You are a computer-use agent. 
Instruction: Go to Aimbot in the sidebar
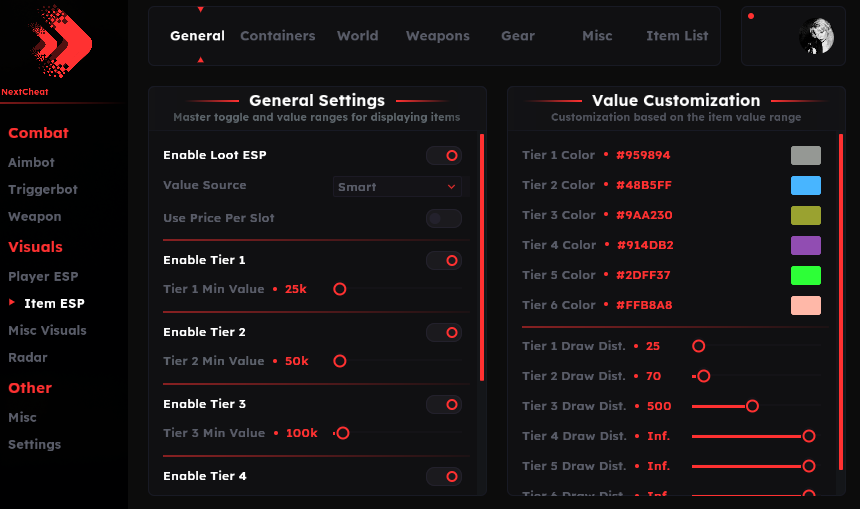pos(32,162)
